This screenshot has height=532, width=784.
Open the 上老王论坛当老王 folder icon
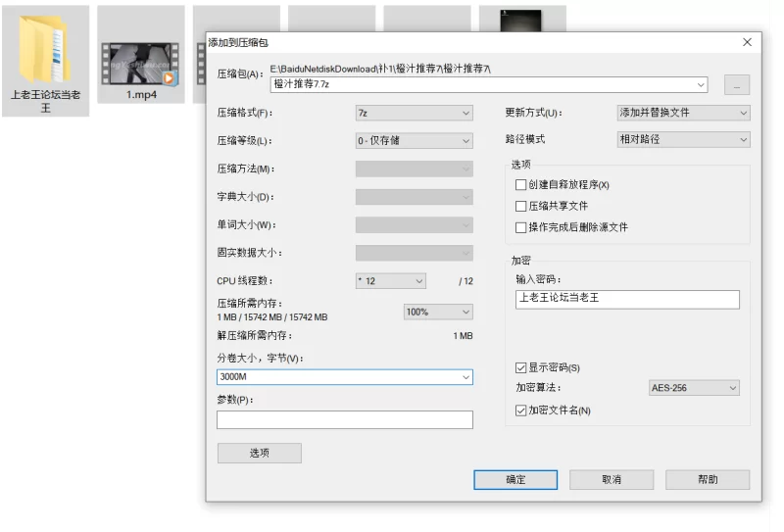pyautogui.click(x=45, y=49)
